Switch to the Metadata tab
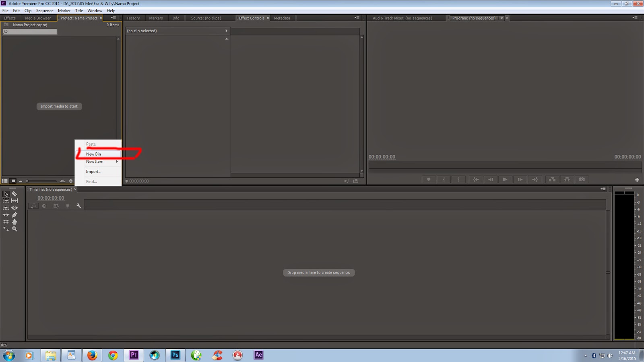Image resolution: width=644 pixels, height=362 pixels. click(282, 18)
